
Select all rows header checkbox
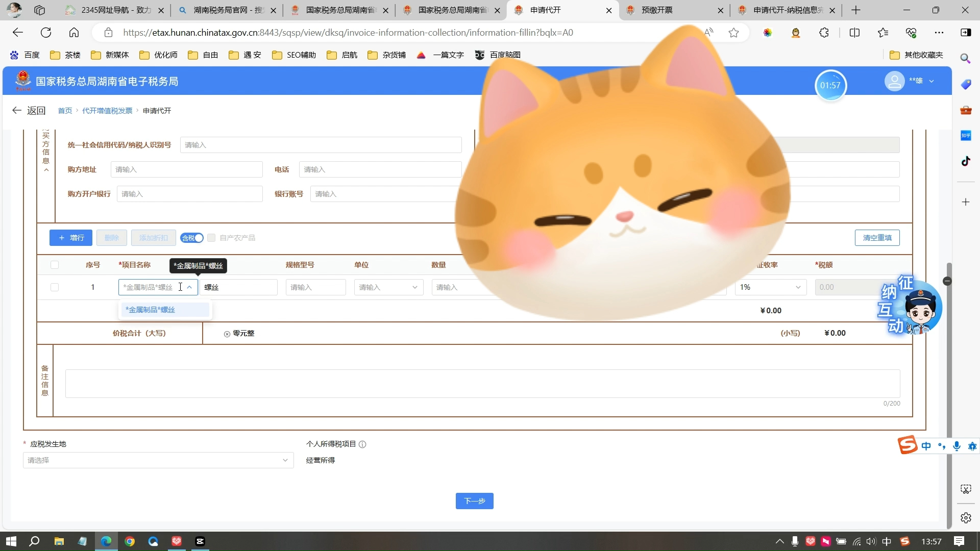coord(55,265)
